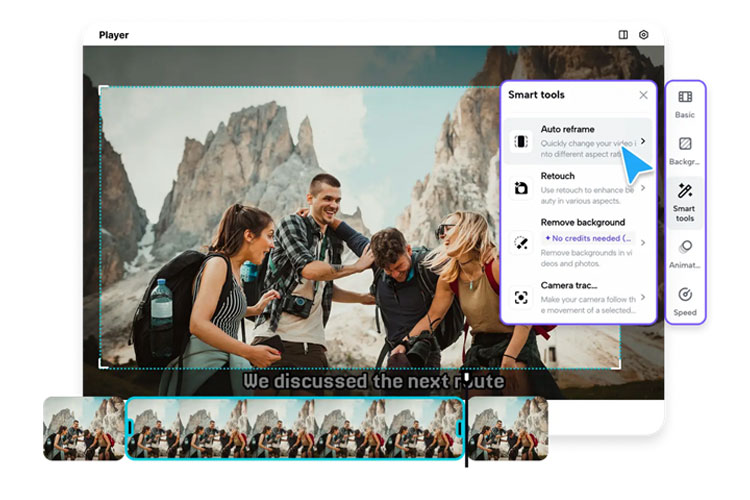Image resolution: width=750 pixels, height=500 pixels.
Task: Click the Retouch tool icon
Action: point(521,188)
